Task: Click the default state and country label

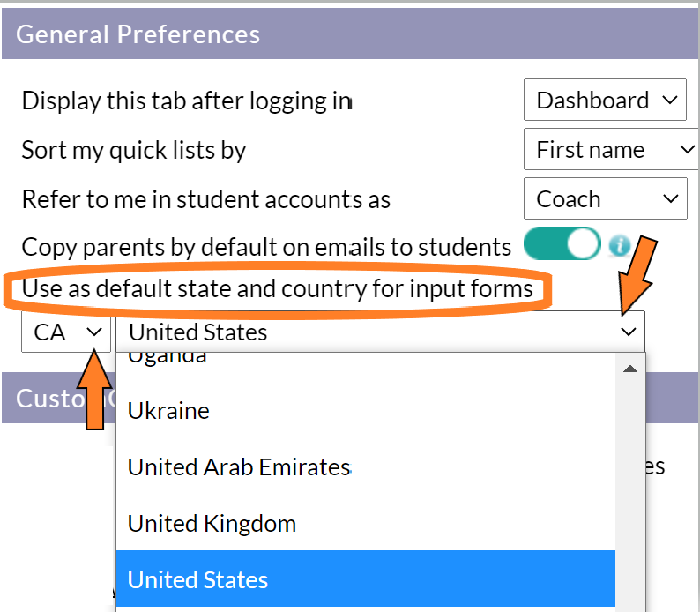Action: [277, 288]
